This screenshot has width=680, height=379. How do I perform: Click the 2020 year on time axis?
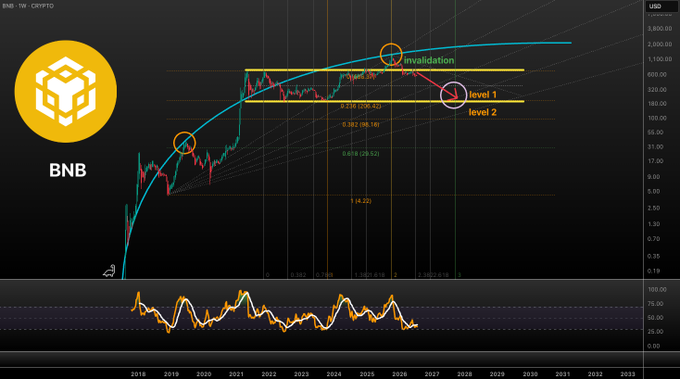pos(204,374)
